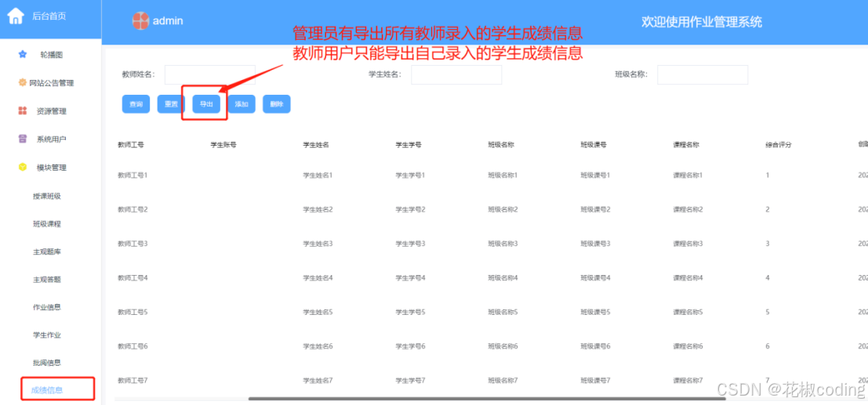Image resolution: width=868 pixels, height=405 pixels.
Task: Click the 课程名称4 cell
Action: 688,278
